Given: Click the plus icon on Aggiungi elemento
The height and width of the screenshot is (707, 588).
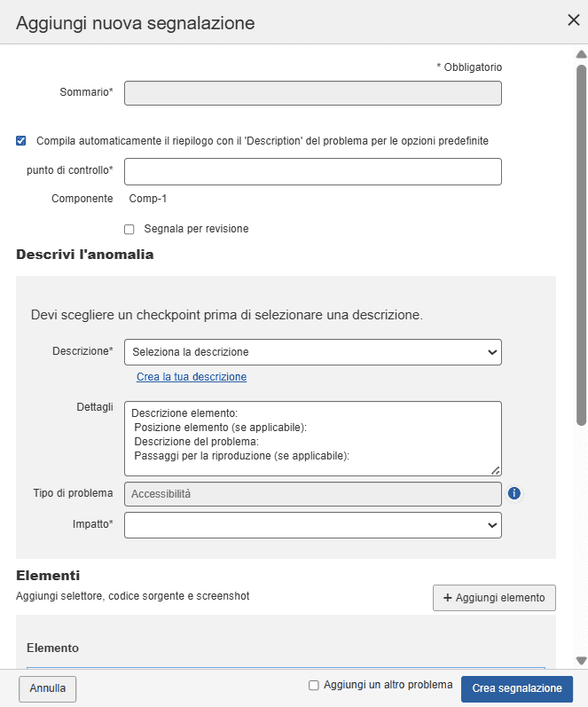Looking at the screenshot, I should [x=448, y=598].
